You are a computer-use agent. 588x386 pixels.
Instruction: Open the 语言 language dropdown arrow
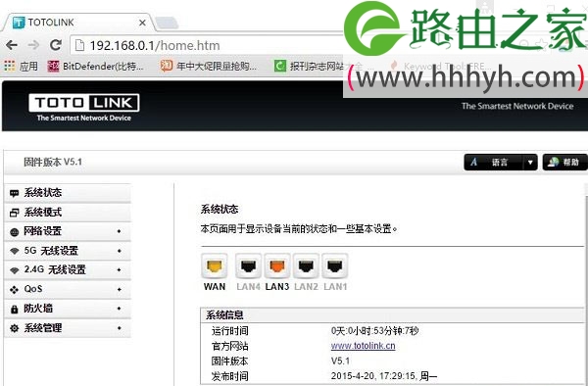(530, 163)
